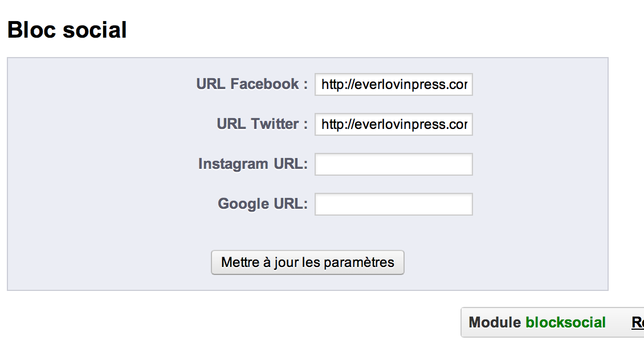
Task: Place cursor at start of Twitter URL text
Action: click(x=321, y=125)
